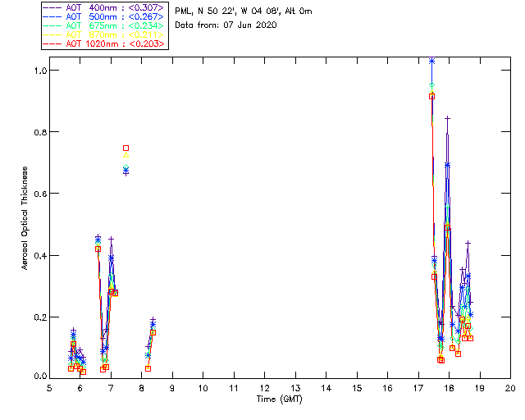The image size is (525, 420).
Task: Click the y-axis tick label 0.4
Action: point(40,256)
